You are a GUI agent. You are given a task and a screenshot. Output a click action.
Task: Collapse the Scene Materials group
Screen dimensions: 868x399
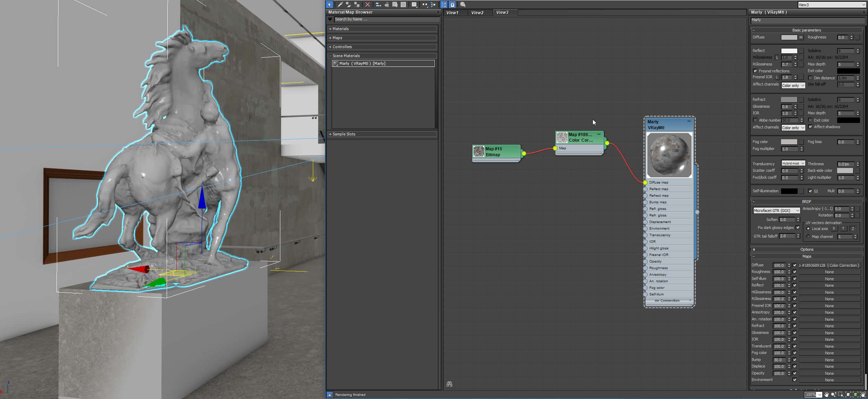point(383,56)
